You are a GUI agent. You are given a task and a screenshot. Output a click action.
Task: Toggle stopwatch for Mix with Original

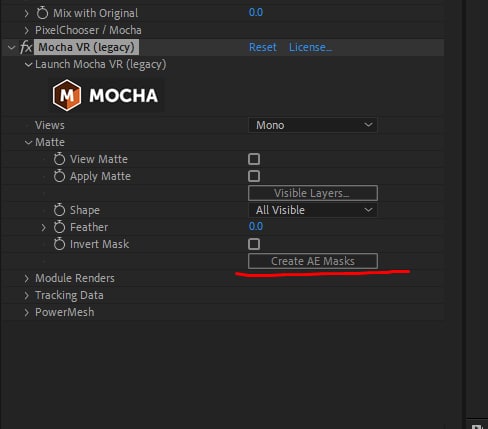click(x=42, y=13)
